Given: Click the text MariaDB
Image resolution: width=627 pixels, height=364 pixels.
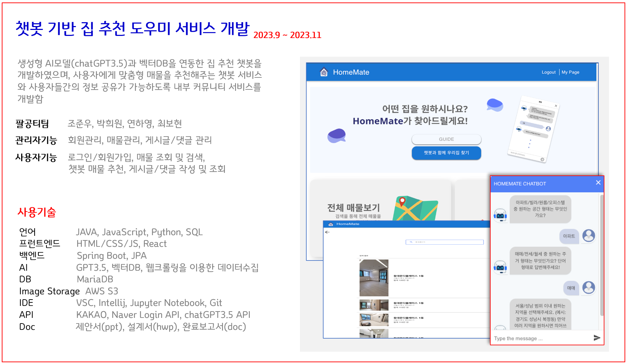Looking at the screenshot, I should tap(95, 279).
